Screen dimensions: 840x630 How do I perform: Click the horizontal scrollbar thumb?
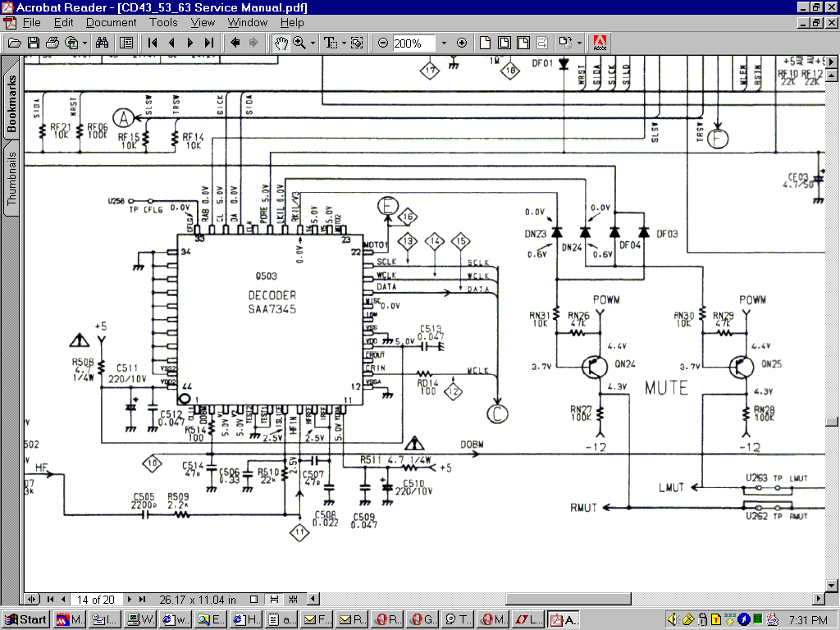click(x=568, y=599)
